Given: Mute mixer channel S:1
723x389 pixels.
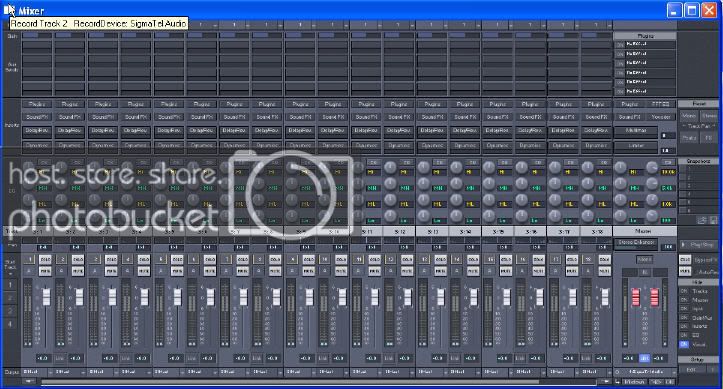Looking at the screenshot, I should click(x=45, y=271).
